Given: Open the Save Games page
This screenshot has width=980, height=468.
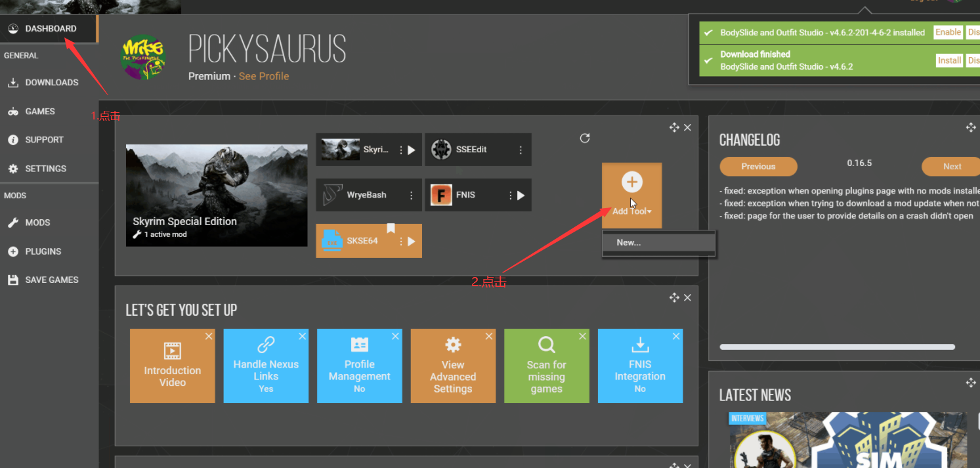Looking at the screenshot, I should point(49,280).
